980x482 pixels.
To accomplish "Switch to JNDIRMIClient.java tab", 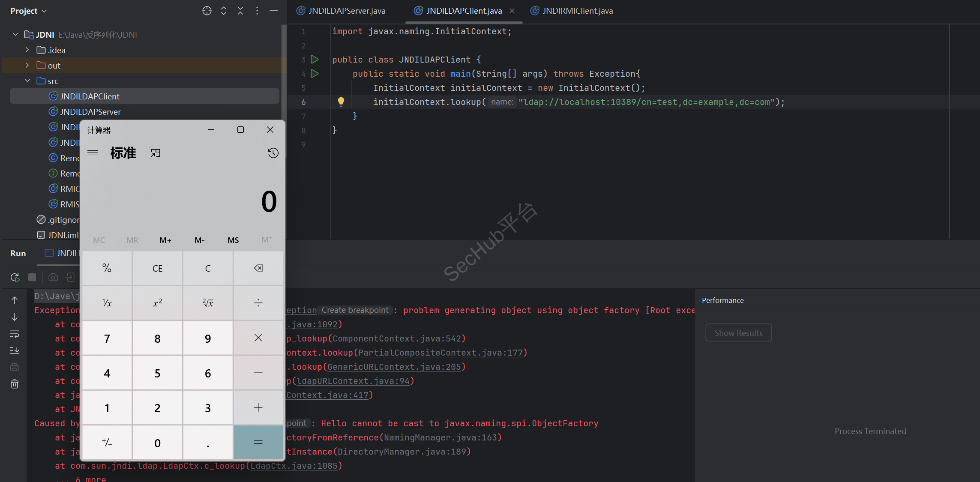I will [x=577, y=11].
